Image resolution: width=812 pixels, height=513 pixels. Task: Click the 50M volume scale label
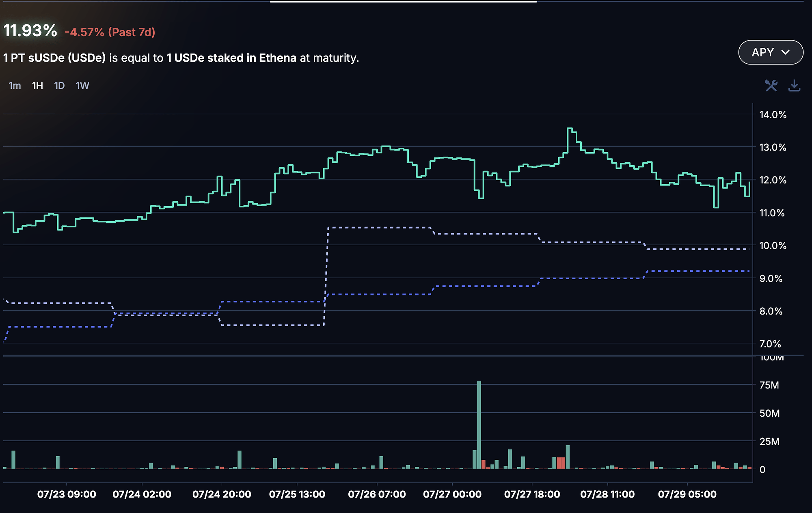click(x=769, y=413)
